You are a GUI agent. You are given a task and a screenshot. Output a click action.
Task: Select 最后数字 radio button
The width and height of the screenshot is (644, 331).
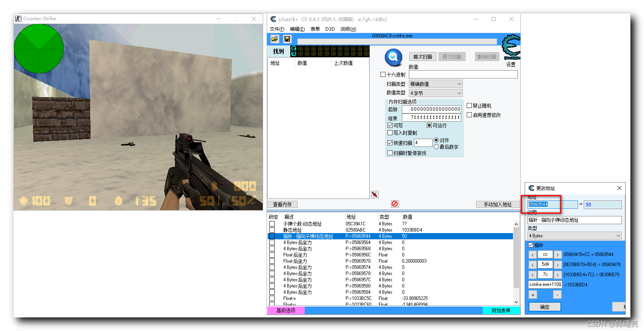pyautogui.click(x=436, y=147)
